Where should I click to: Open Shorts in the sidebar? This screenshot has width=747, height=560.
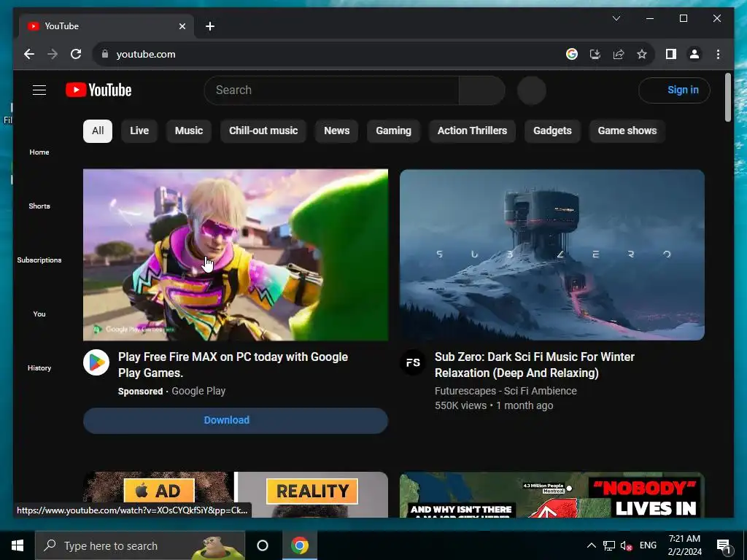pyautogui.click(x=39, y=206)
